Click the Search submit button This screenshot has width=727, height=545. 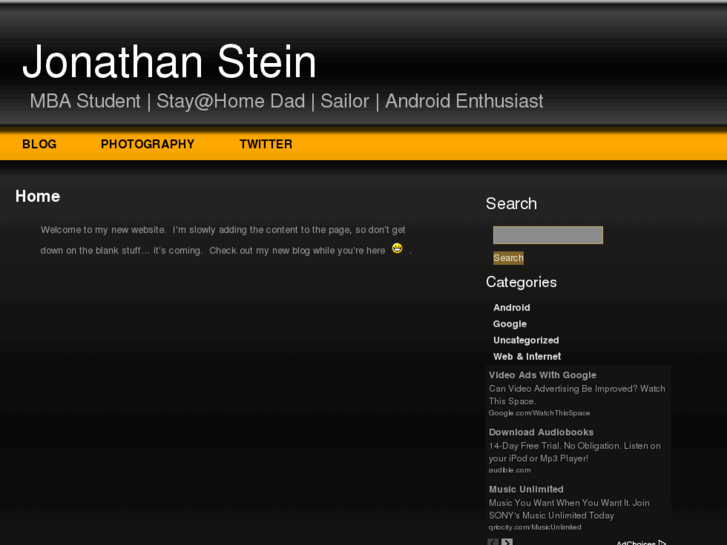tap(508, 258)
